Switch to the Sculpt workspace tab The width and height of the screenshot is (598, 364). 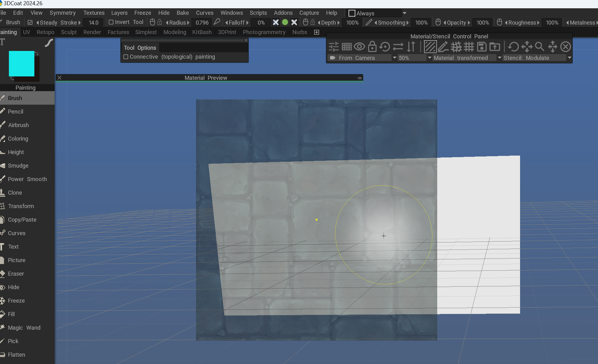pos(69,32)
